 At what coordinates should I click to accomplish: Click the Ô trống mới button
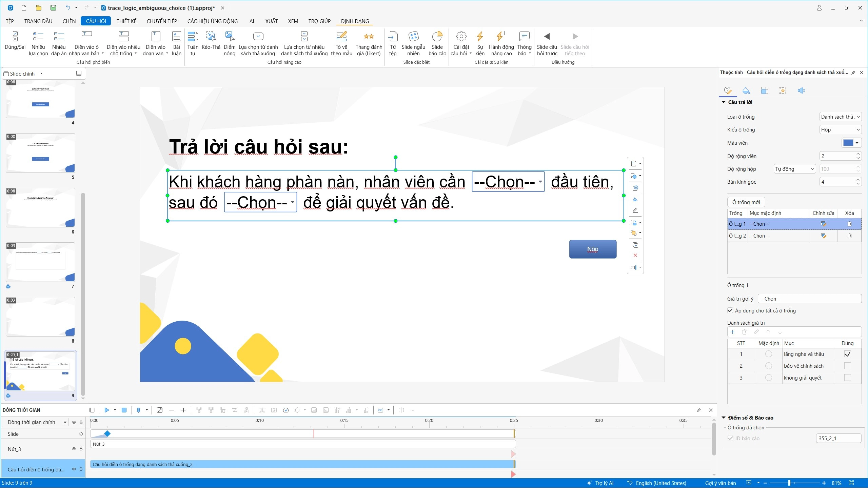point(746,202)
